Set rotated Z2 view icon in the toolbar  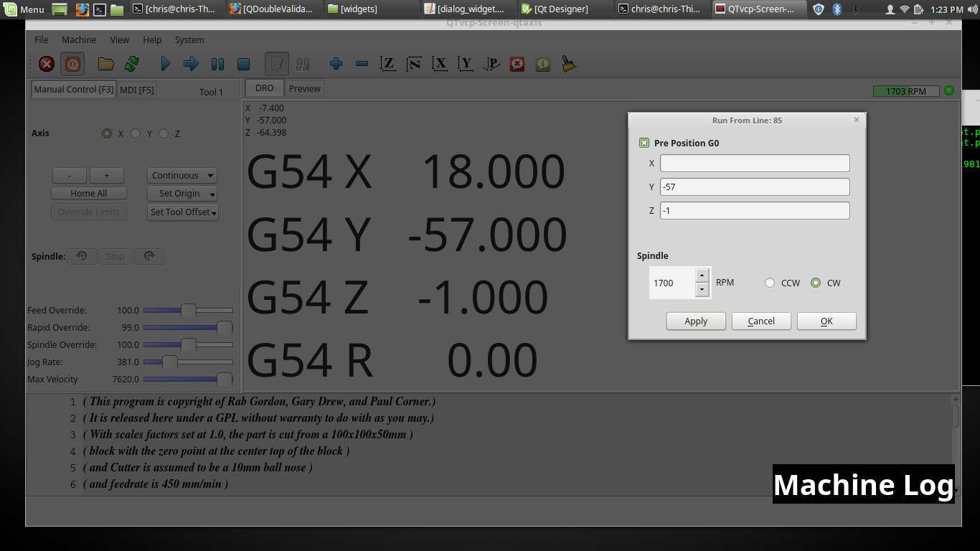pyautogui.click(x=414, y=64)
